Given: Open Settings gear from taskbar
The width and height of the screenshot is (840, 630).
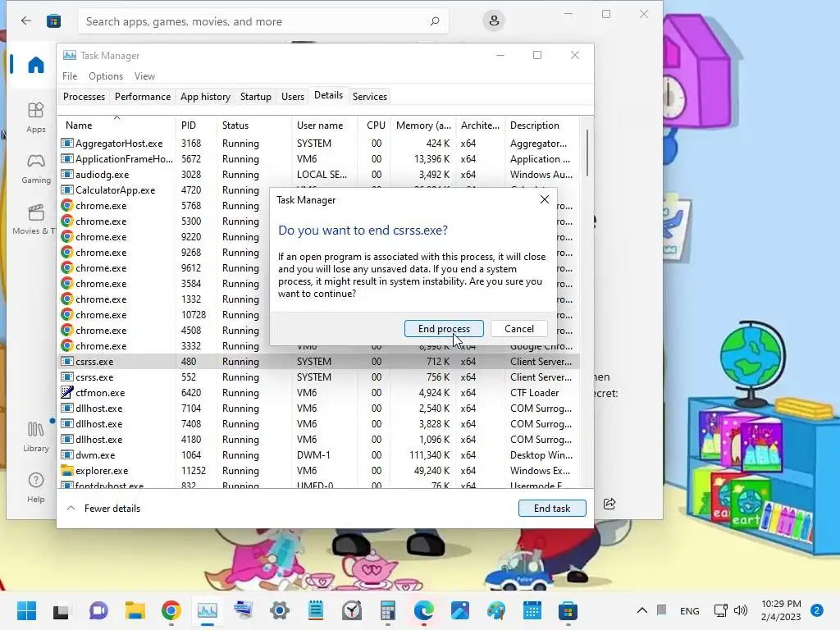Looking at the screenshot, I should tap(280, 610).
